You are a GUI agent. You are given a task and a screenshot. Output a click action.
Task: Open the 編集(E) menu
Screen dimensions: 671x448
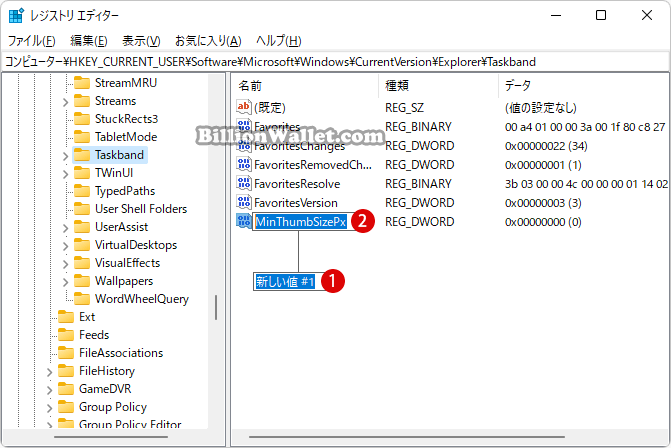click(89, 41)
